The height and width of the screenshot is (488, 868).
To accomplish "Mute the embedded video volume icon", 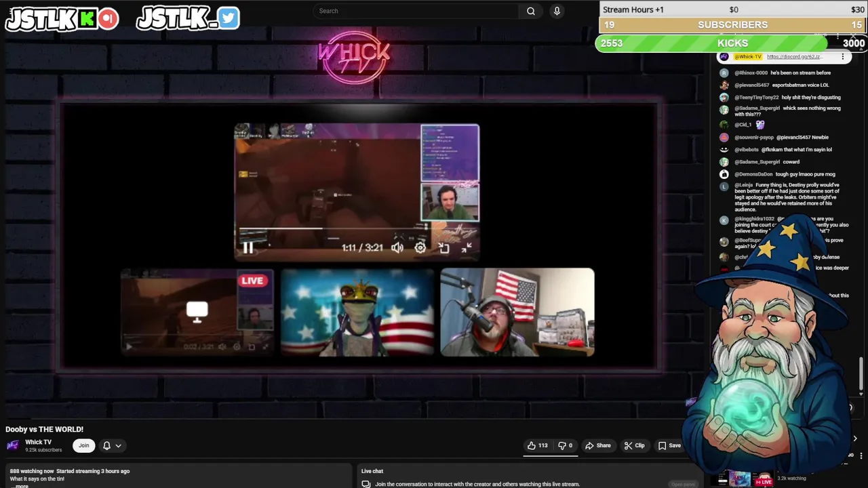I will [397, 248].
